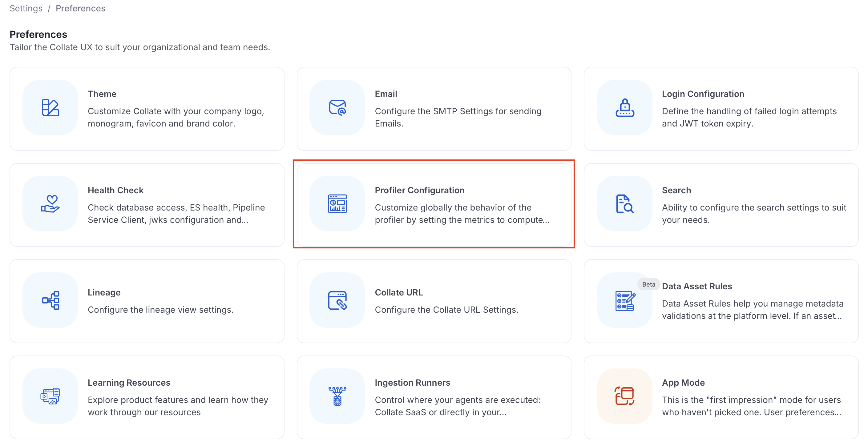Click 'Define the handling of failed login' text
Image resolution: width=868 pixels, height=446 pixels.
click(749, 117)
